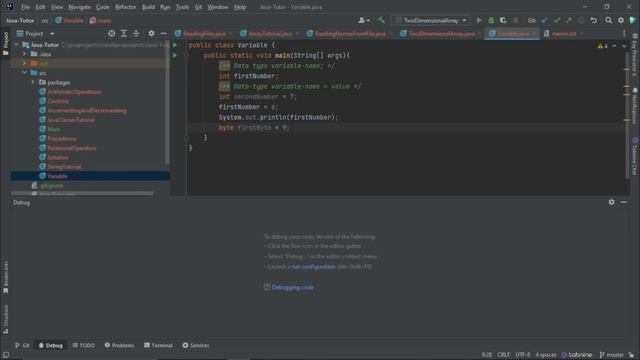
Task: Push commits with green arrow icon
Action: pos(569,20)
